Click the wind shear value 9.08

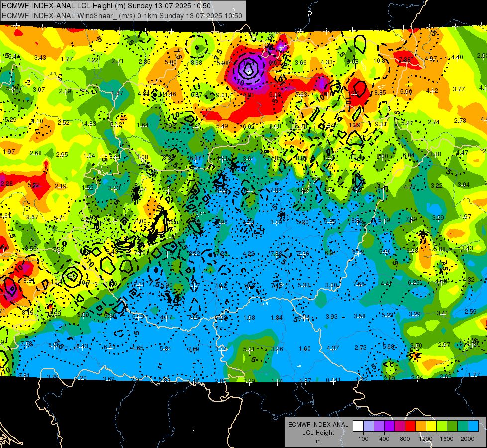click(353, 62)
